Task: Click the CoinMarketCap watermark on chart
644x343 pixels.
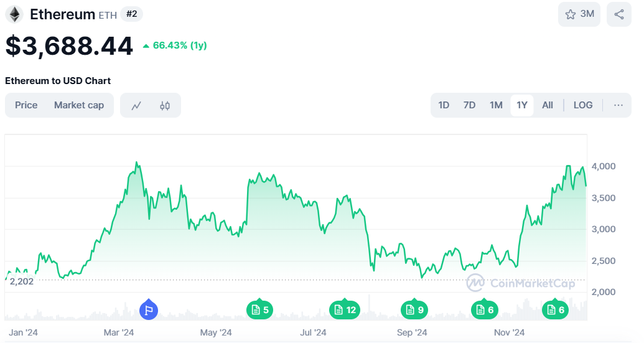Action: (x=521, y=283)
